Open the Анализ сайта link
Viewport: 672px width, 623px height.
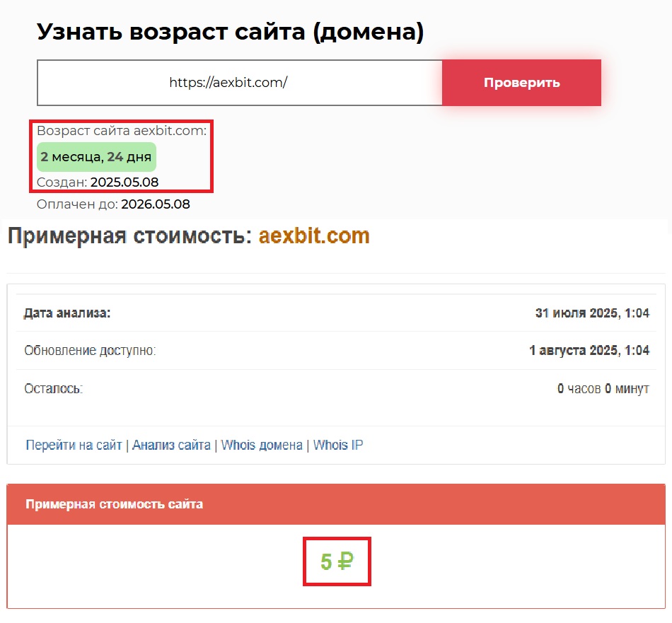[171, 446]
